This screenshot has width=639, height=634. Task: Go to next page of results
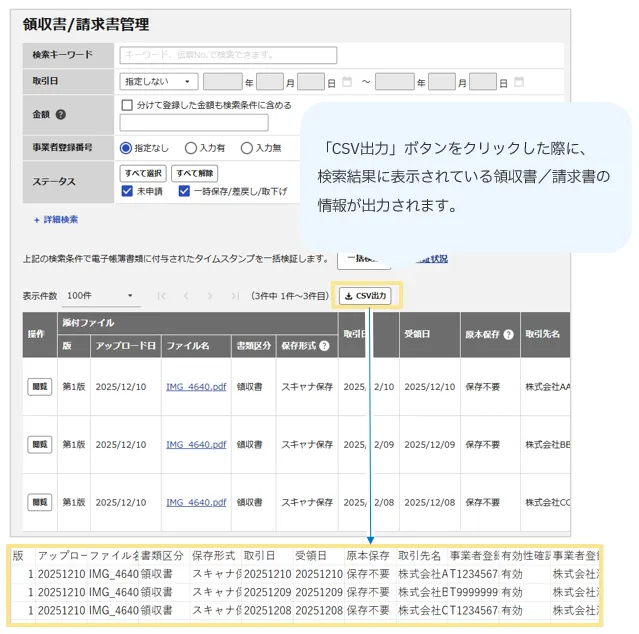pyautogui.click(x=210, y=296)
